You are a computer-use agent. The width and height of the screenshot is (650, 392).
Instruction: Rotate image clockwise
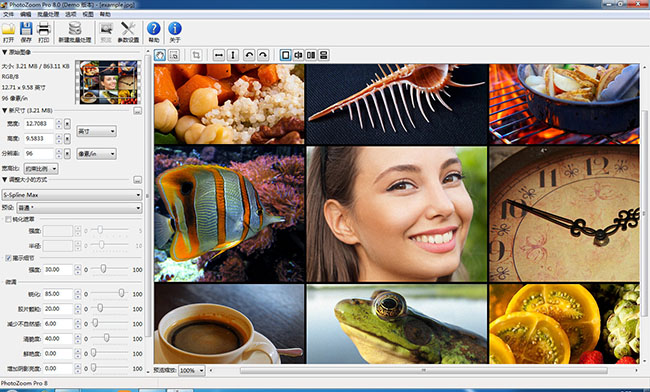[x=263, y=55]
